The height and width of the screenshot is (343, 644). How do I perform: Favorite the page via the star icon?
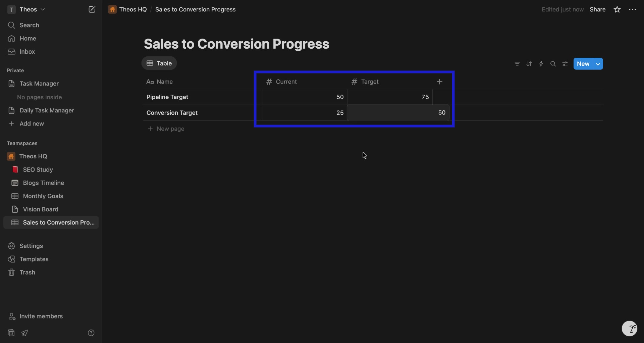[617, 9]
